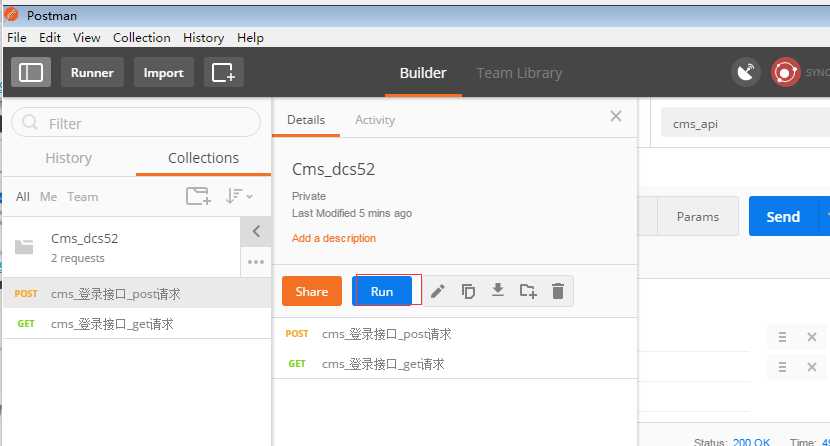830x446 pixels.
Task: Open the Activity tab
Action: coord(375,120)
